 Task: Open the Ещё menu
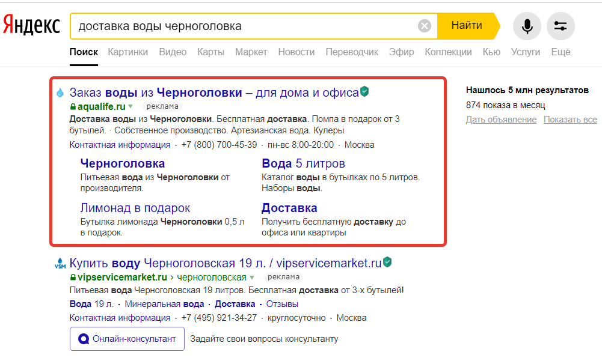(x=561, y=52)
